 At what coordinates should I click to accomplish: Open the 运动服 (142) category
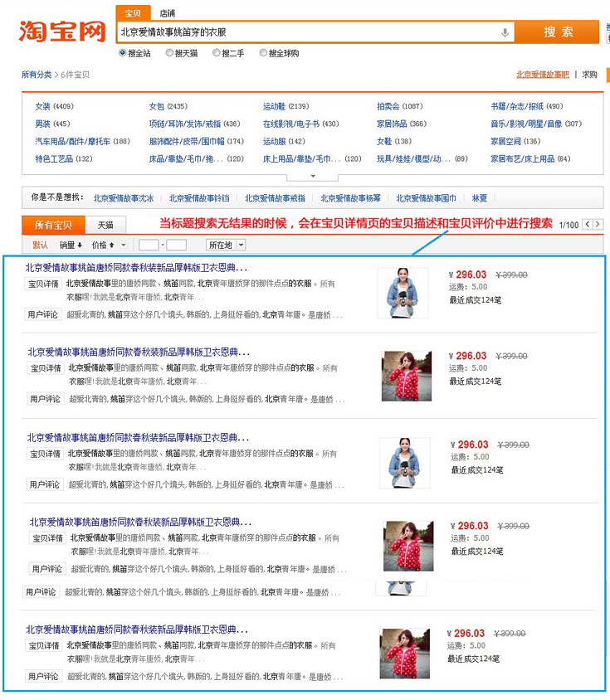284,141
